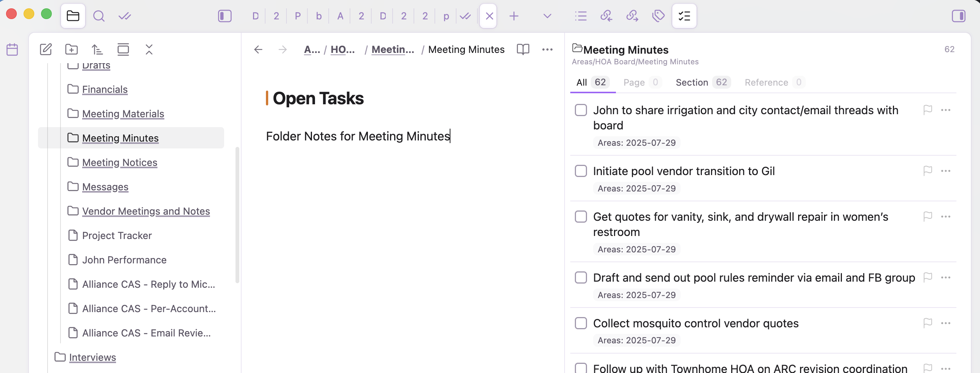
Task: Go to HO... breadcrumb link
Action: 343,49
